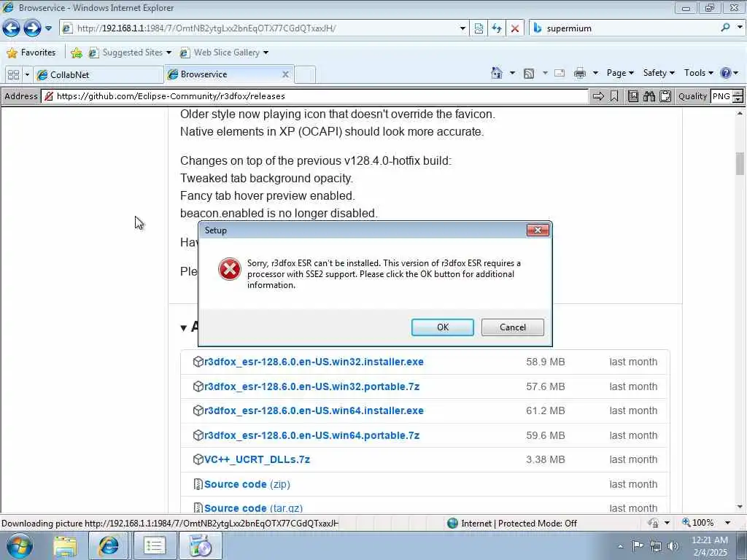Click the IE Back navigation button
This screenshot has width=747, height=560.
[x=11, y=28]
